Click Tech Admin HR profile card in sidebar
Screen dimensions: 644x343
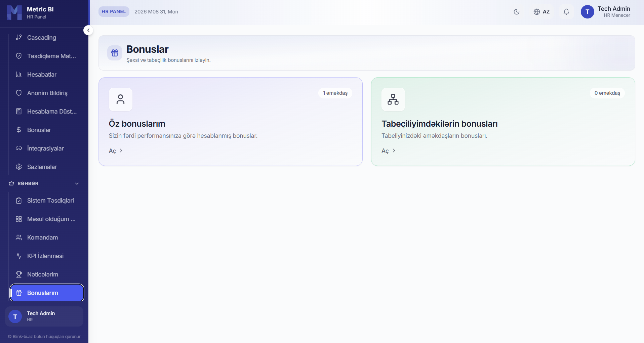pyautogui.click(x=44, y=316)
